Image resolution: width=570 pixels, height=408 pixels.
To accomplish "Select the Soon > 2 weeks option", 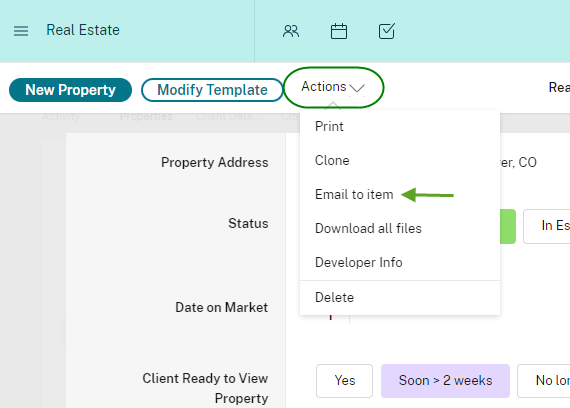I will tap(445, 381).
